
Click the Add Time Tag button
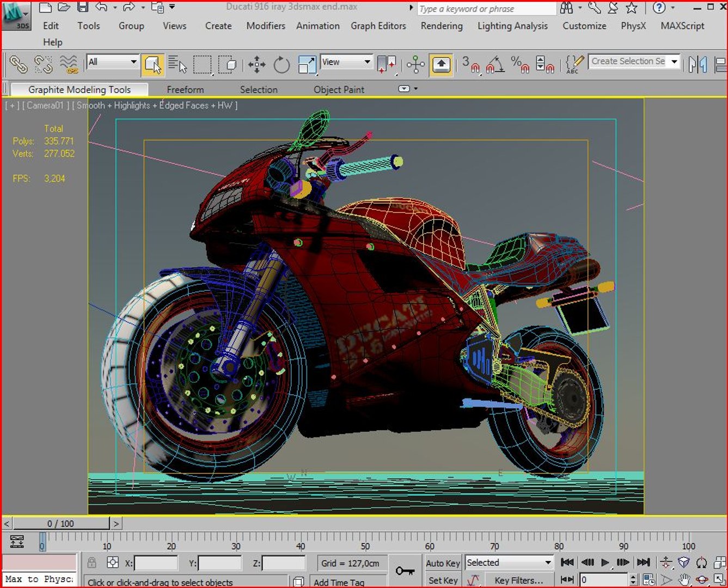(x=348, y=582)
